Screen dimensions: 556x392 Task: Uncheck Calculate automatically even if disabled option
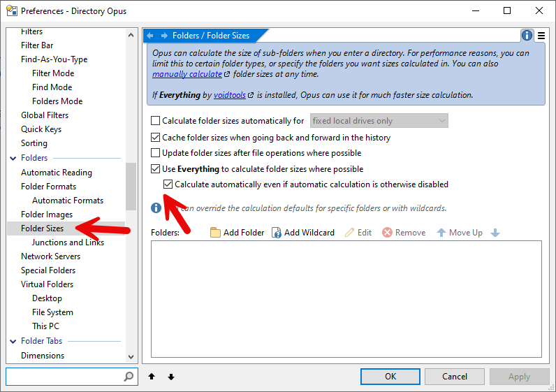tap(168, 184)
